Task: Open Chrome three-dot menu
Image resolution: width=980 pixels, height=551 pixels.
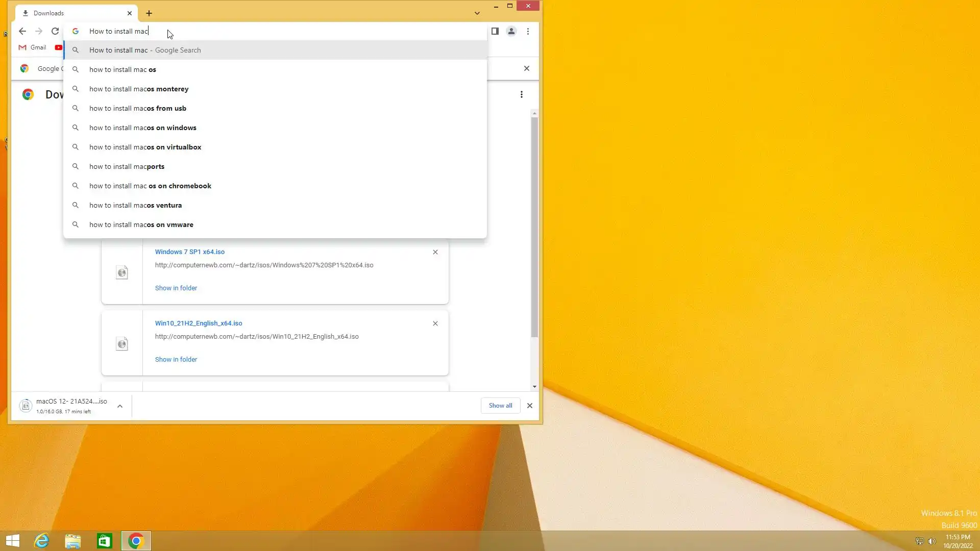Action: click(528, 31)
